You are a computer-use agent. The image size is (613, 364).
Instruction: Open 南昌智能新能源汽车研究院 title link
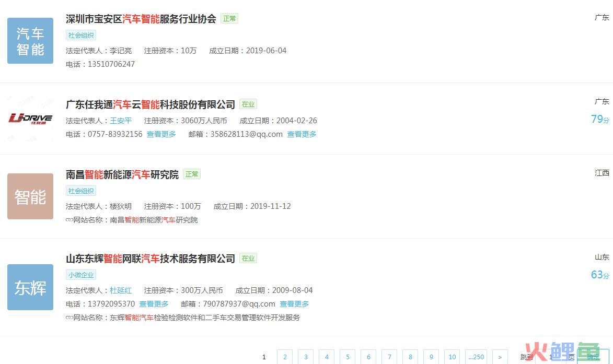(x=122, y=174)
